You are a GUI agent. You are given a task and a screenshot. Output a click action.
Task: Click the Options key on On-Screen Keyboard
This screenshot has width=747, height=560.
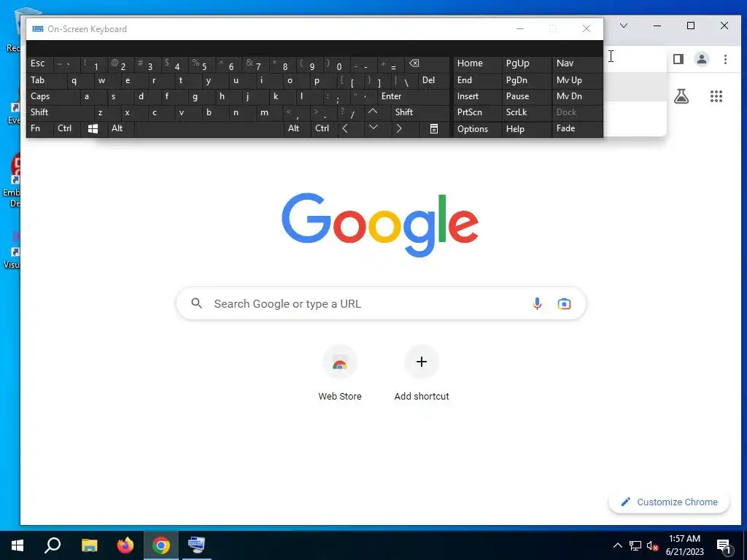477,128
